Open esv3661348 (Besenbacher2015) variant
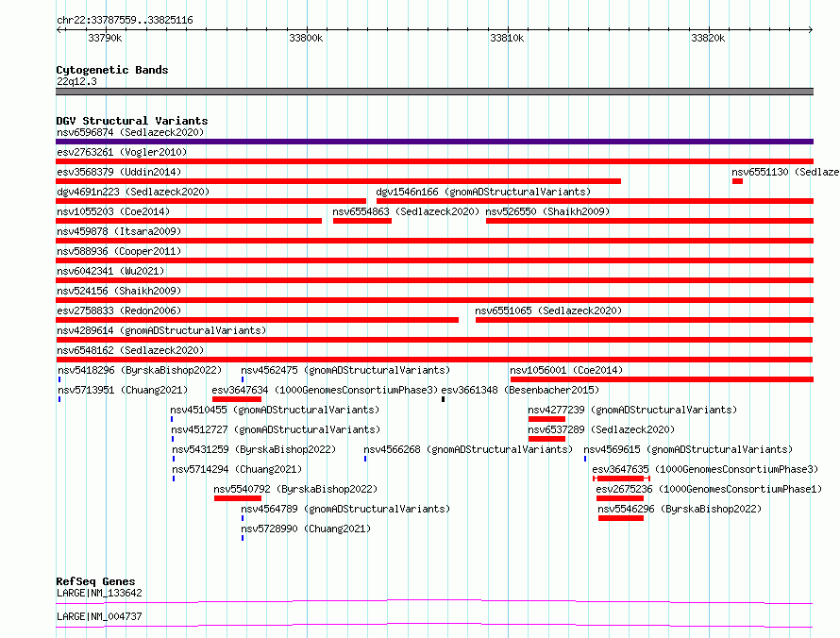The width and height of the screenshot is (840, 638). click(520, 390)
